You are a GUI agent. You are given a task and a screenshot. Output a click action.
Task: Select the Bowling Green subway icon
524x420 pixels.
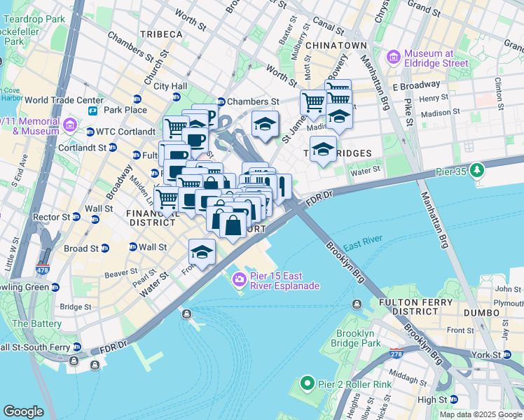[55, 288]
